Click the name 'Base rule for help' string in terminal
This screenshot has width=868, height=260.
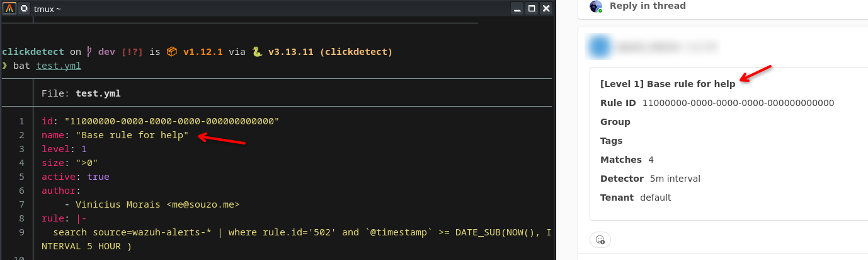pyautogui.click(x=132, y=135)
